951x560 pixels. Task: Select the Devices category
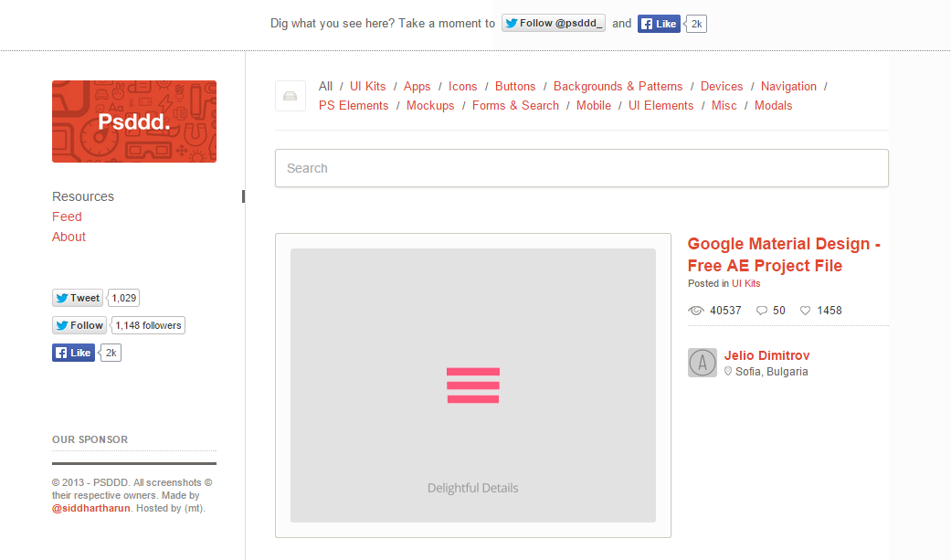tap(722, 86)
